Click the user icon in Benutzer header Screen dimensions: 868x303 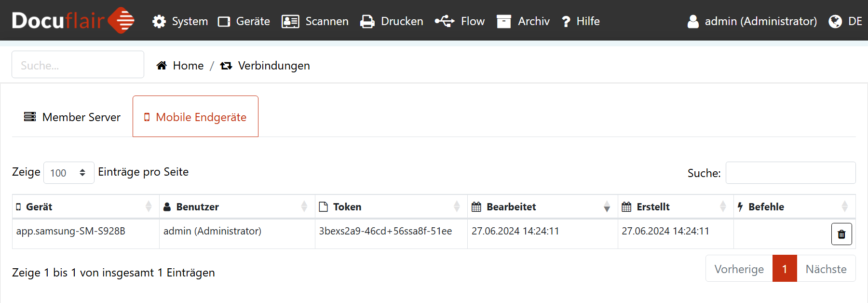tap(167, 207)
